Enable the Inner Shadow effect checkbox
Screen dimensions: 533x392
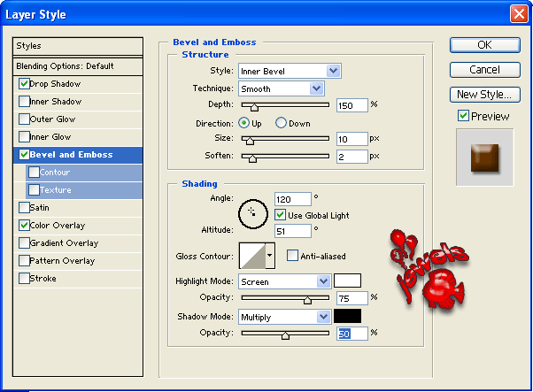point(23,102)
